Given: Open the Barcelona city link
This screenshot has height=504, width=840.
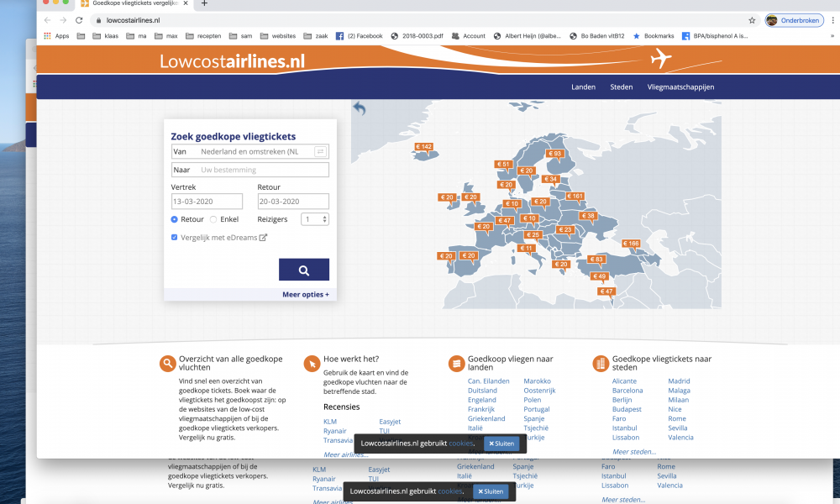Looking at the screenshot, I should [628, 390].
